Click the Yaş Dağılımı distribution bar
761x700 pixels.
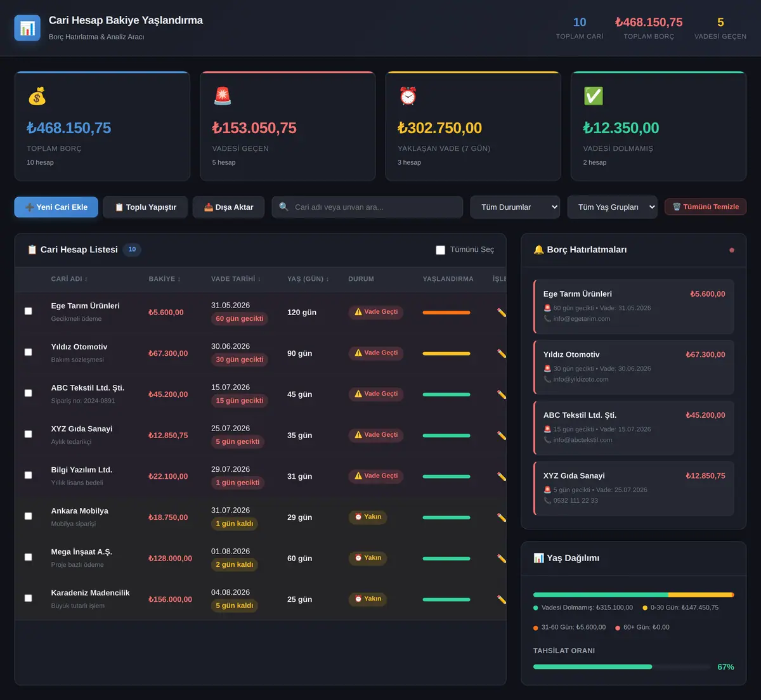point(634,595)
